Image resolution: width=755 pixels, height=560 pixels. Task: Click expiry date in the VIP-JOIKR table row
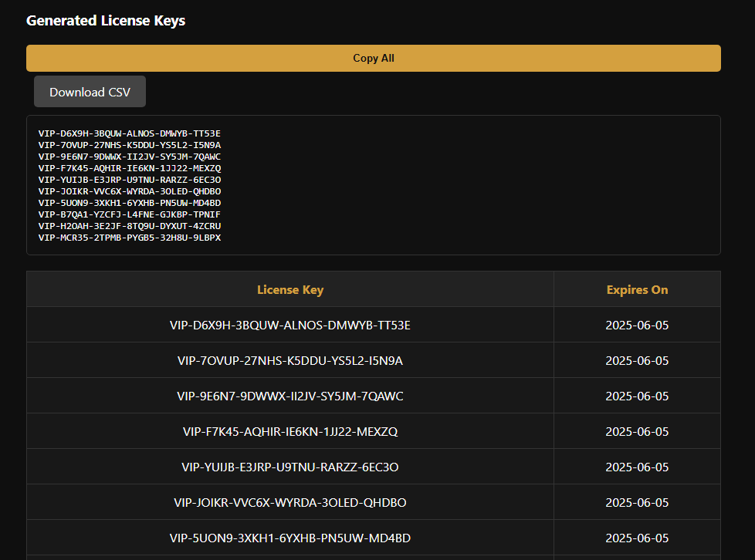point(637,502)
